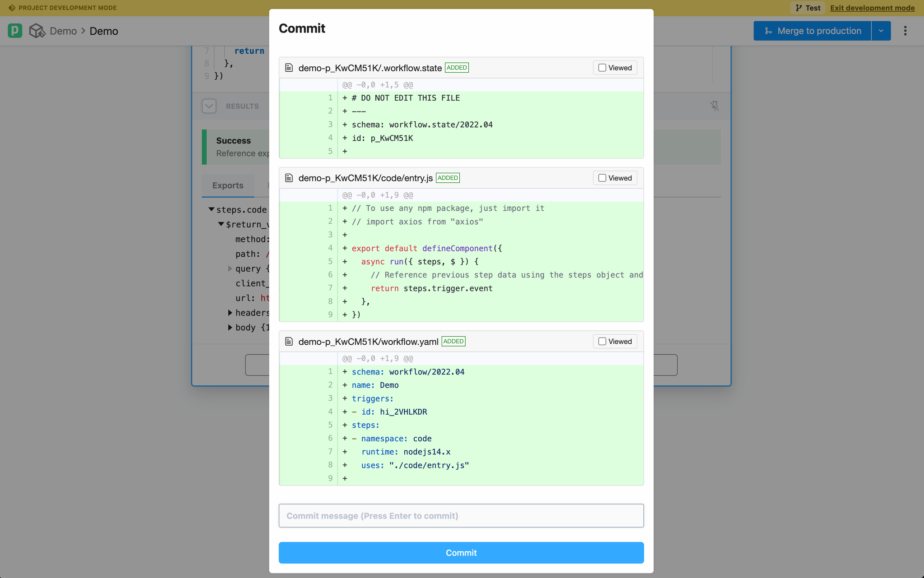
Task: Click the green Pipedream logo icon
Action: [x=15, y=31]
